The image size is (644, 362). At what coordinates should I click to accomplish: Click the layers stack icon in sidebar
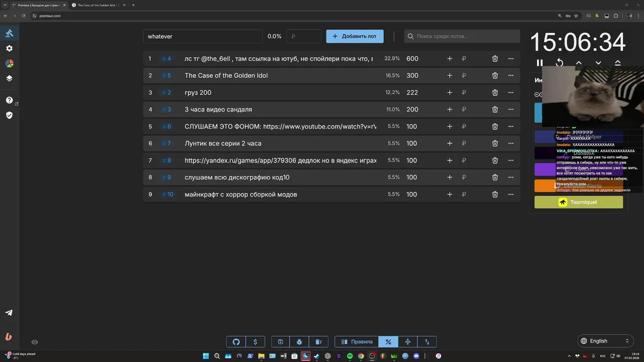click(x=9, y=78)
